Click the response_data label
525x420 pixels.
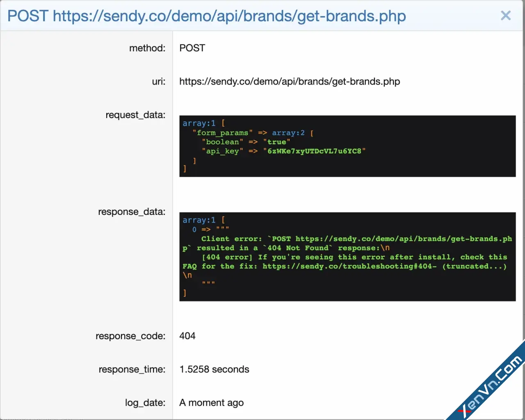click(132, 212)
